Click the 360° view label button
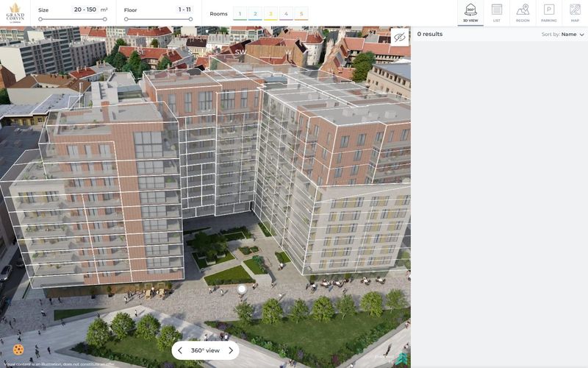 pos(205,350)
